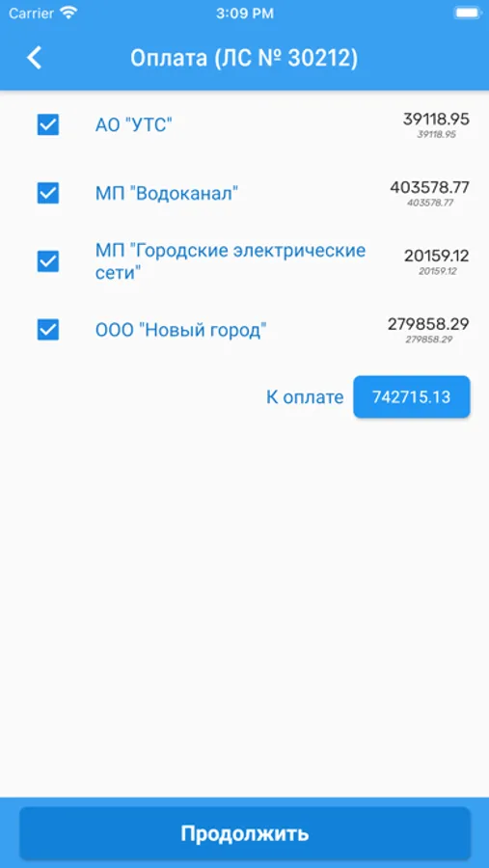The height and width of the screenshot is (868, 489).
Task: Go back using the header arrow
Action: (35, 58)
